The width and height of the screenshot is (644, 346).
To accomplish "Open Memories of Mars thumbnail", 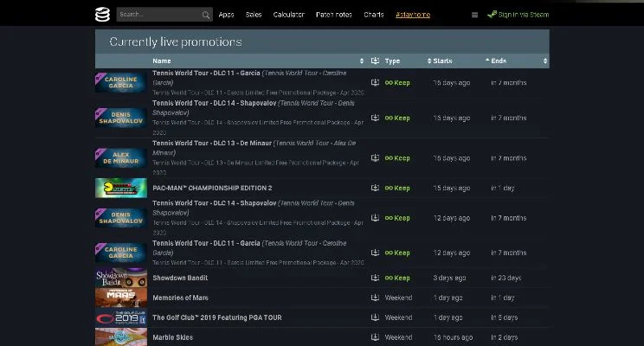I will pyautogui.click(x=121, y=298).
